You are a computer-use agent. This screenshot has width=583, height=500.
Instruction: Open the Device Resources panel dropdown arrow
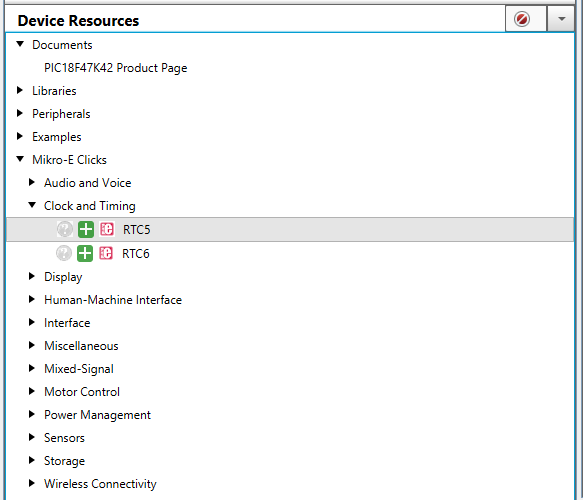coord(561,19)
